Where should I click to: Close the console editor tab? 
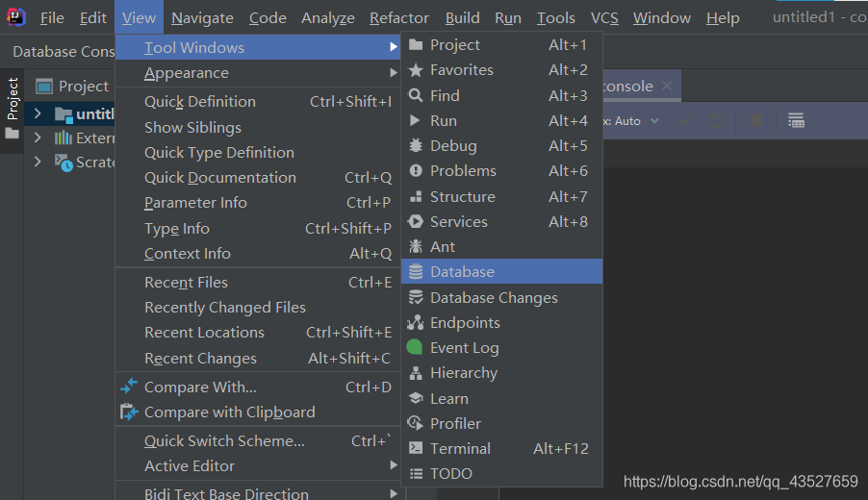point(667,87)
